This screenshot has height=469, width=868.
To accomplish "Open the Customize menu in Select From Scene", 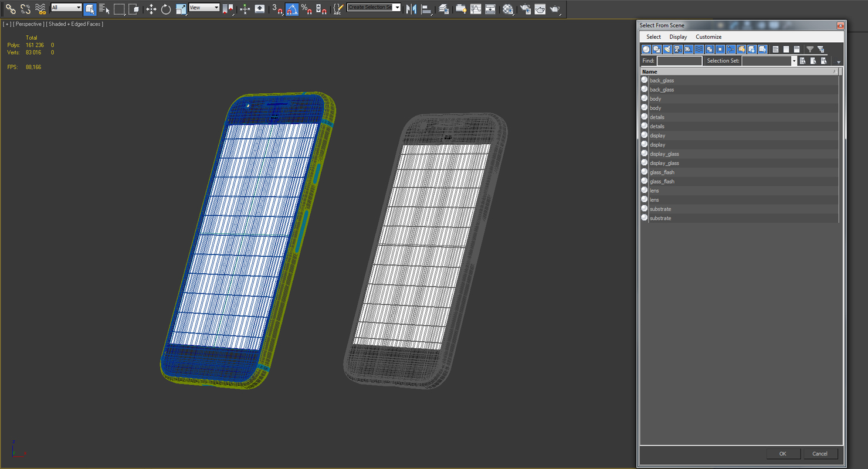I will click(708, 36).
